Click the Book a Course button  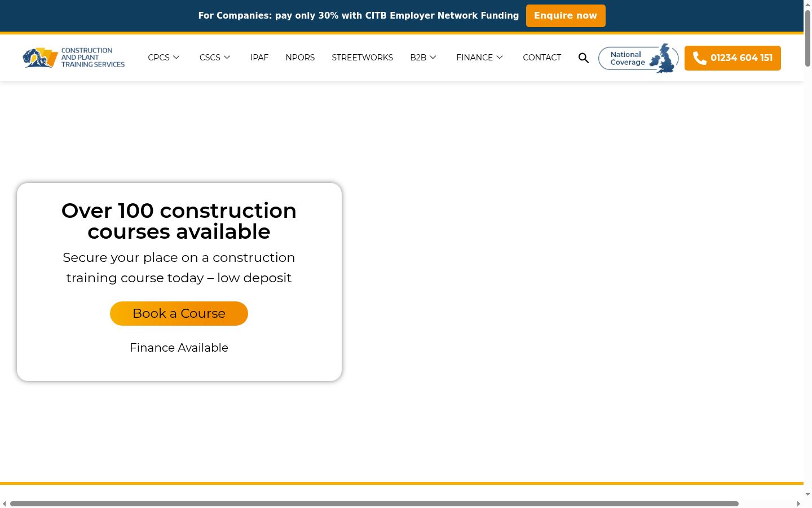click(179, 313)
